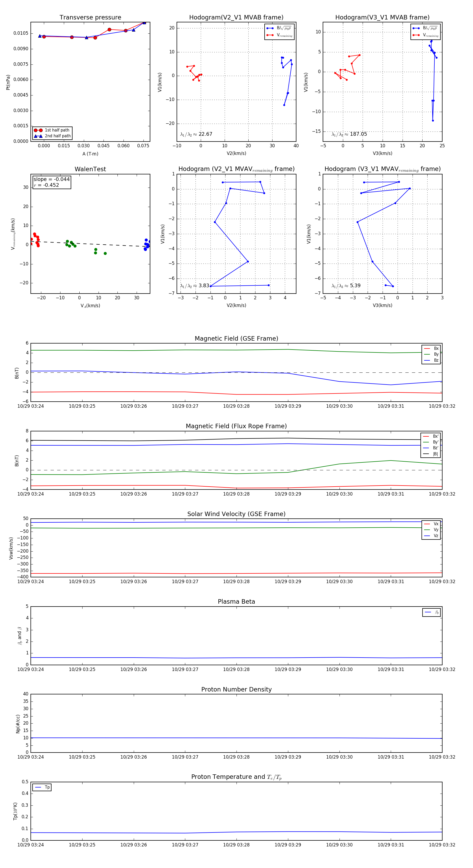Click the 'Proton Temperature and Te/Tp' title
The image size is (473, 868).
pos(236,777)
